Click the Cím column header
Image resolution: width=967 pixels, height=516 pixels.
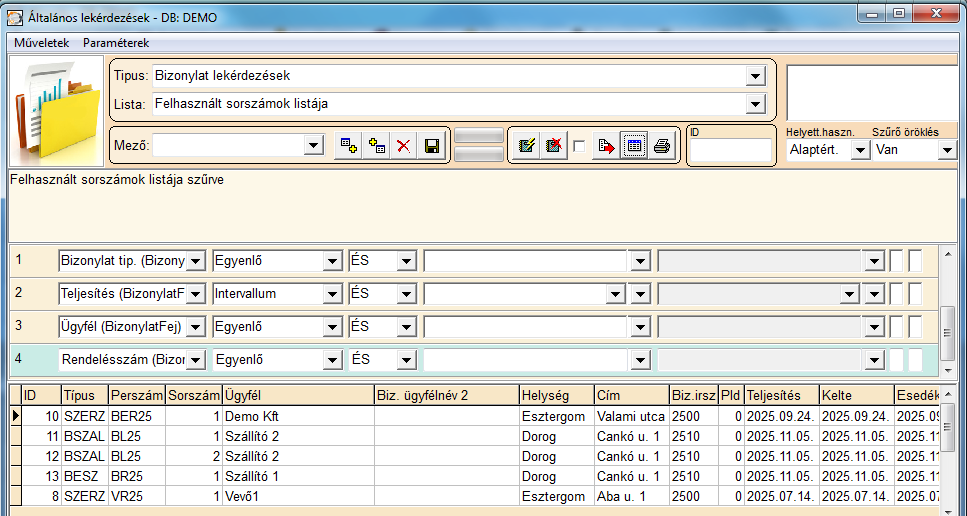pos(632,395)
